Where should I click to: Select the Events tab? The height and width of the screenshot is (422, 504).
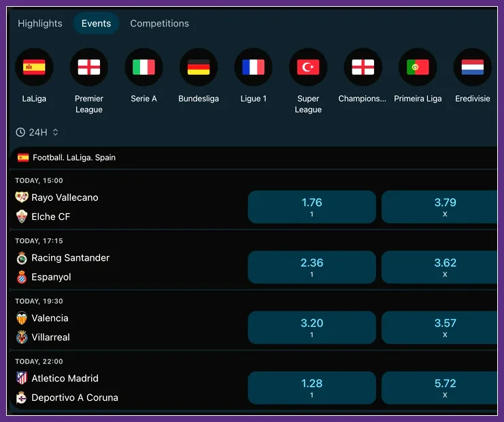96,23
